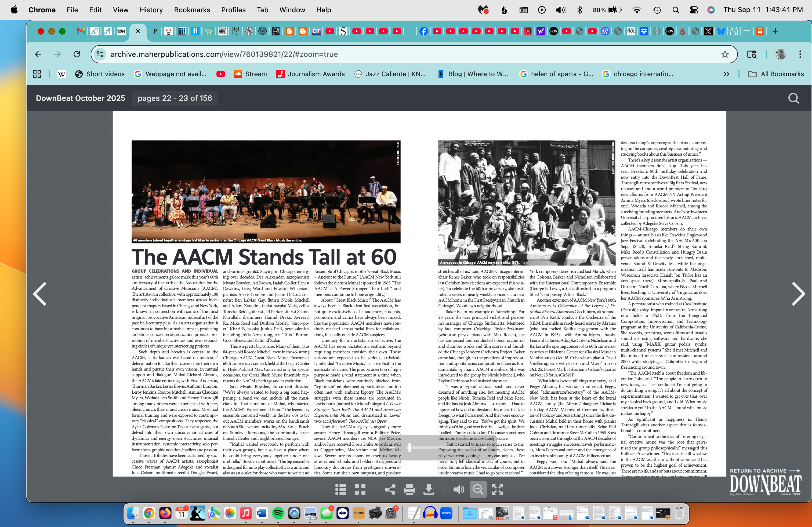The width and height of the screenshot is (812, 527).
Task: Open Chrome three-dot menu
Action: [x=800, y=54]
